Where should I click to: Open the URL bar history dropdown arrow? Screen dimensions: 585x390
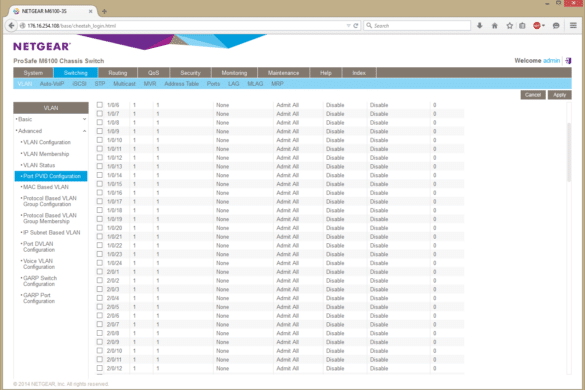tap(348, 26)
